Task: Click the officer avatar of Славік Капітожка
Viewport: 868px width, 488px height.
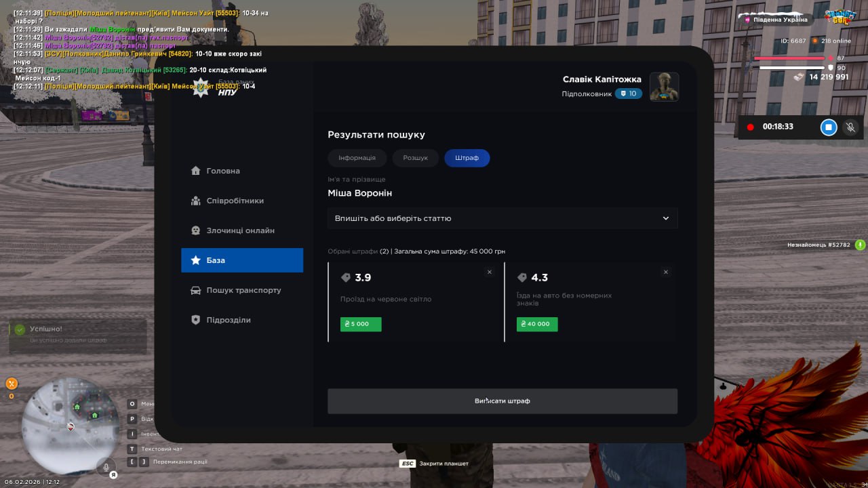Action: click(x=665, y=87)
